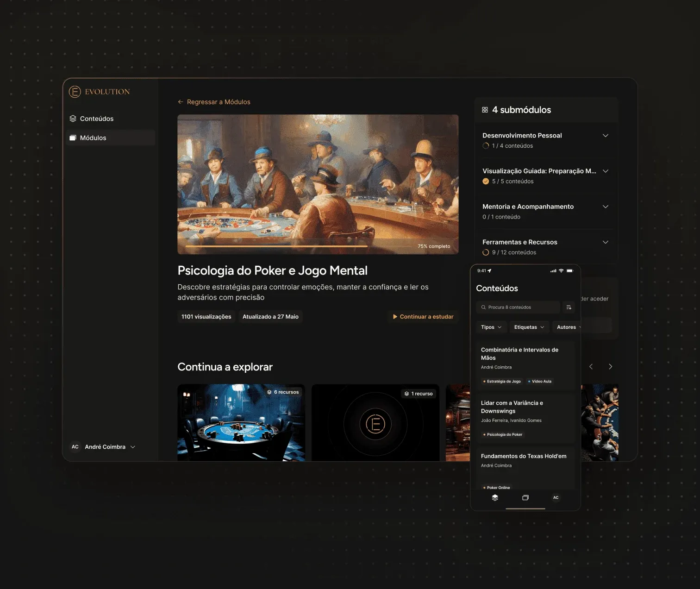Click the Psicologia do Poker tag
Screen dimensions: 700x589
503,435
